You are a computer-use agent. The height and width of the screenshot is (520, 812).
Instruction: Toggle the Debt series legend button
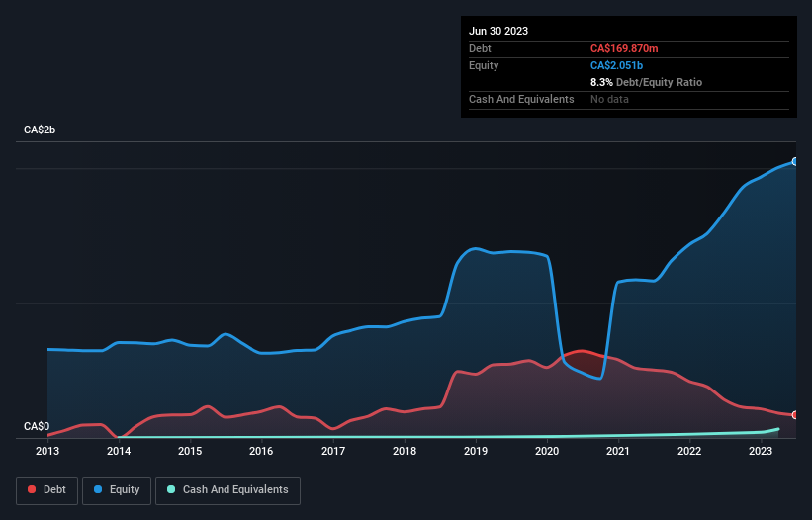pyautogui.click(x=46, y=490)
